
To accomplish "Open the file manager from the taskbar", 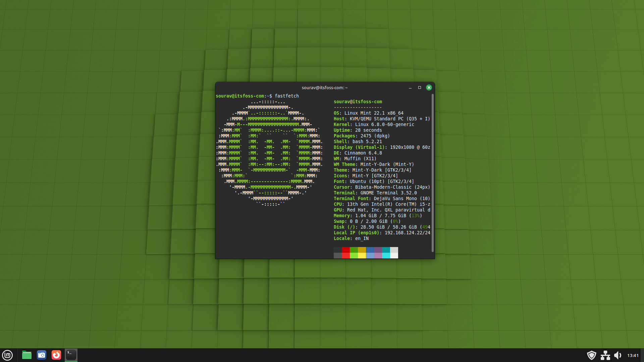I will coord(26,355).
